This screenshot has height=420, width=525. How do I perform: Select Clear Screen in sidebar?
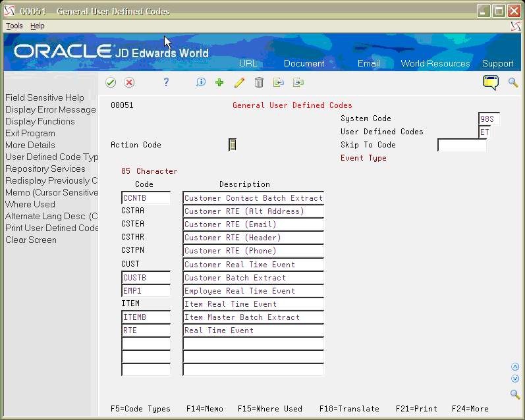31,240
